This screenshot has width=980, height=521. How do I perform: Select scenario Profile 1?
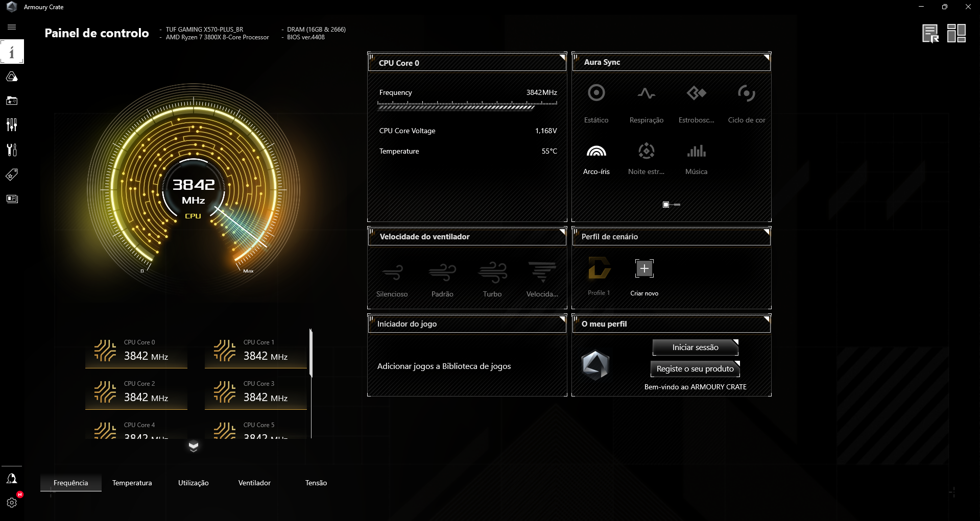(599, 276)
